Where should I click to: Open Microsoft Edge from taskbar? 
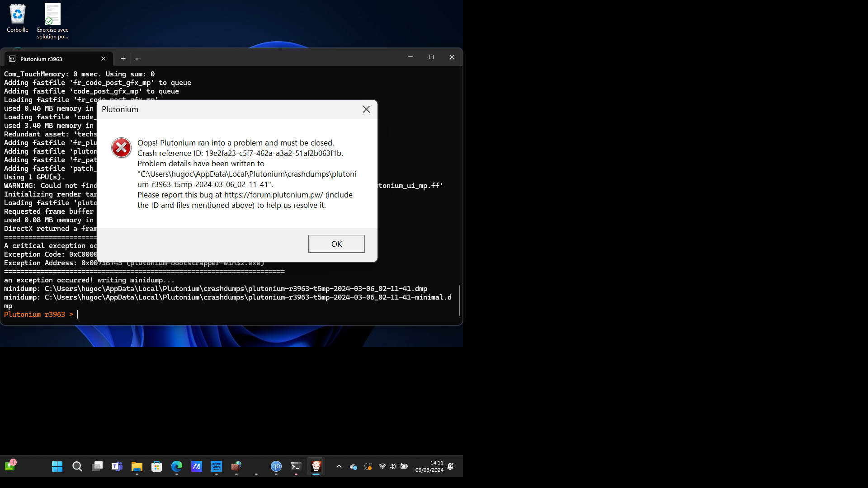point(177,466)
